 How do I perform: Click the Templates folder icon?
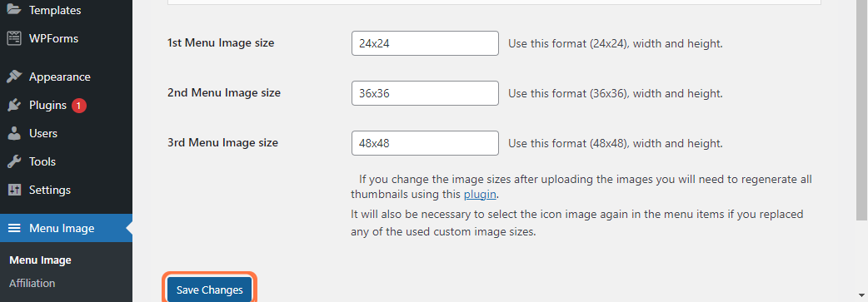click(x=14, y=10)
